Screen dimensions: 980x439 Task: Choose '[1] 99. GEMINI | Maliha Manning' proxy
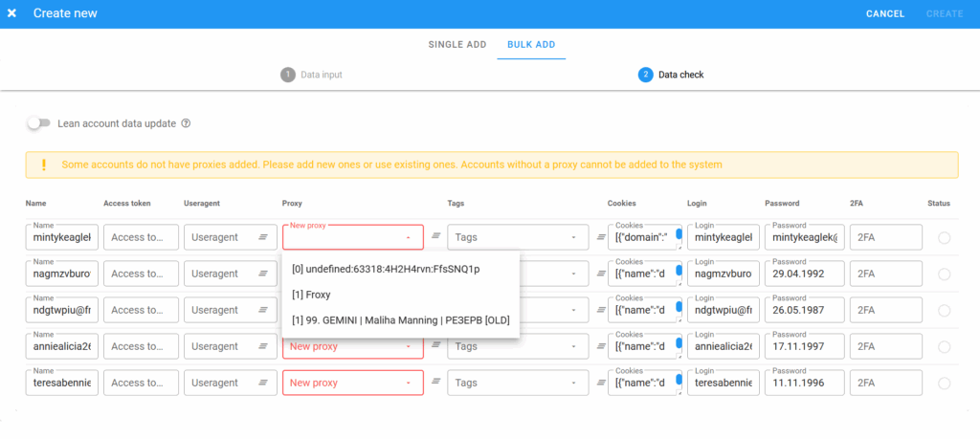pos(401,319)
